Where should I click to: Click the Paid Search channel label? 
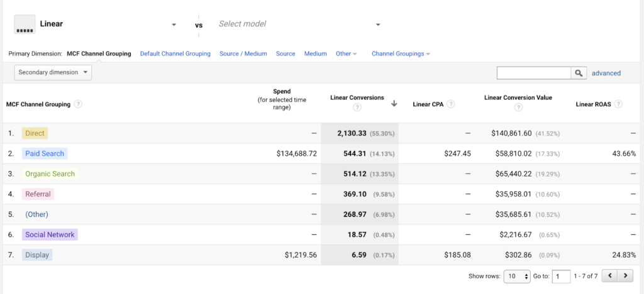[45, 153]
